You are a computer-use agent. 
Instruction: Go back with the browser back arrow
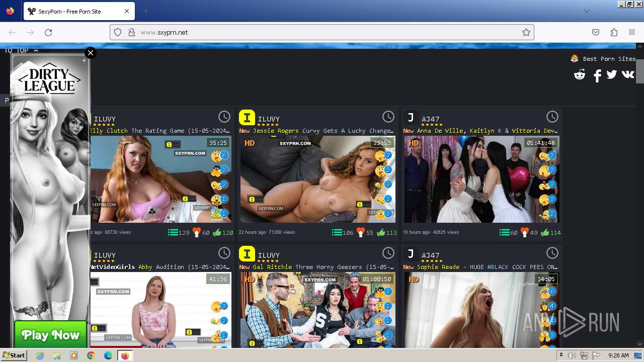[x=12, y=32]
